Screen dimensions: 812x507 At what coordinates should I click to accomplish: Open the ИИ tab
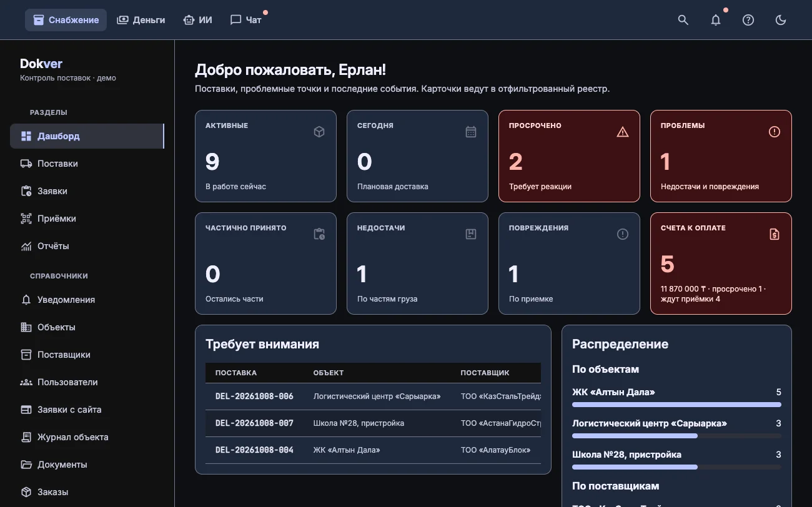point(197,20)
